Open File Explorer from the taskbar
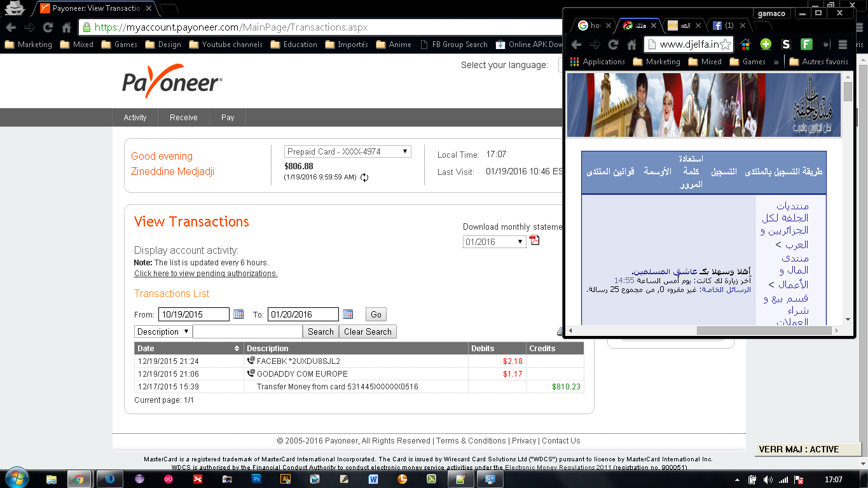 click(x=51, y=479)
